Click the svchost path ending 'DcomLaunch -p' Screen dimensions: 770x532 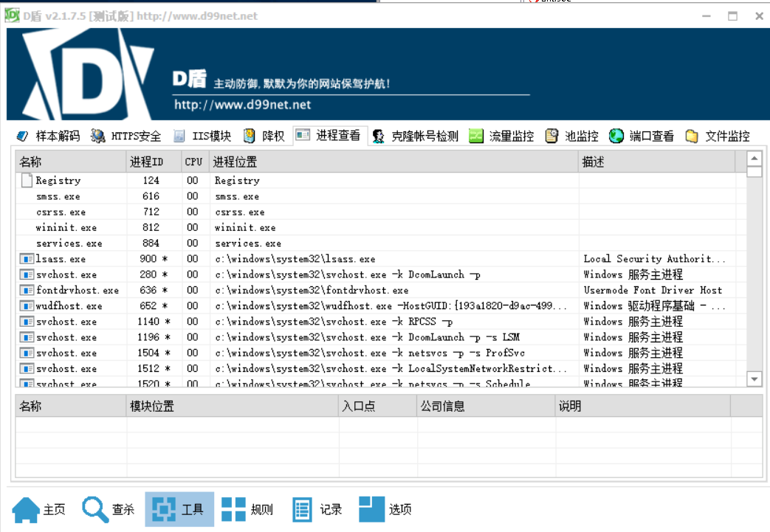tap(348, 274)
